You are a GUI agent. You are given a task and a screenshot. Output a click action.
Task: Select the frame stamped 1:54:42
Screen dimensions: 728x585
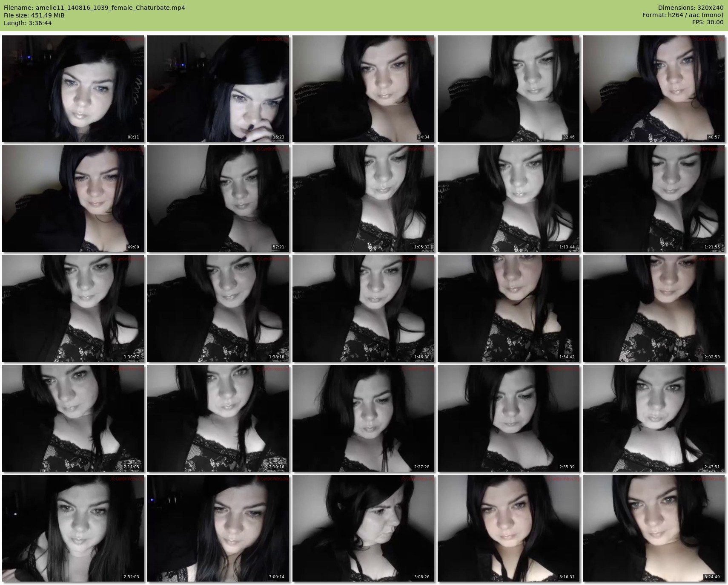pos(509,308)
